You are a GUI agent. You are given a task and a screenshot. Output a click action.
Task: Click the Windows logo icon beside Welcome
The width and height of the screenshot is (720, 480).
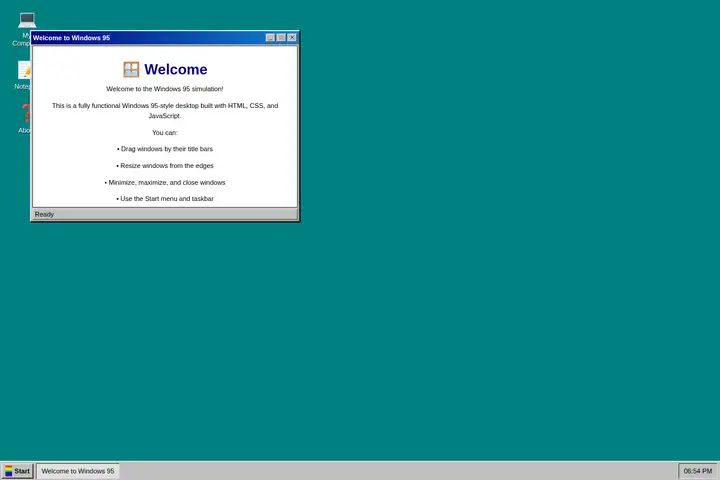[131, 69]
